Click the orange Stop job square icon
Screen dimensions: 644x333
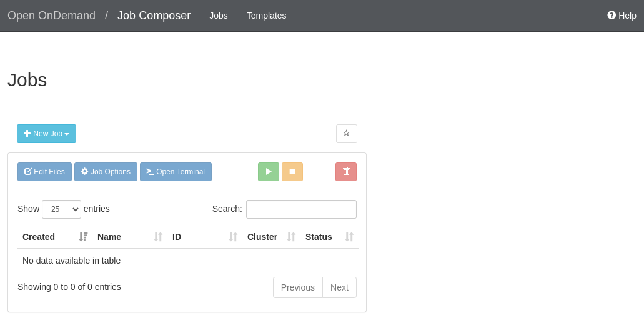(x=292, y=172)
